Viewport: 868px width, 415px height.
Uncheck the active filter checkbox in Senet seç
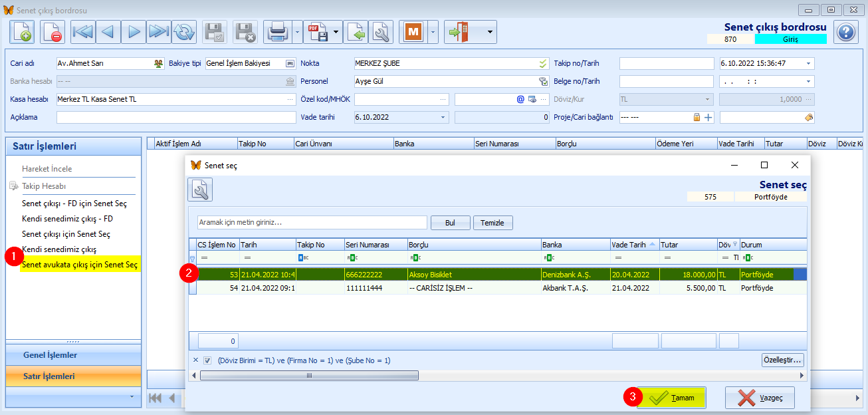pyautogui.click(x=207, y=360)
